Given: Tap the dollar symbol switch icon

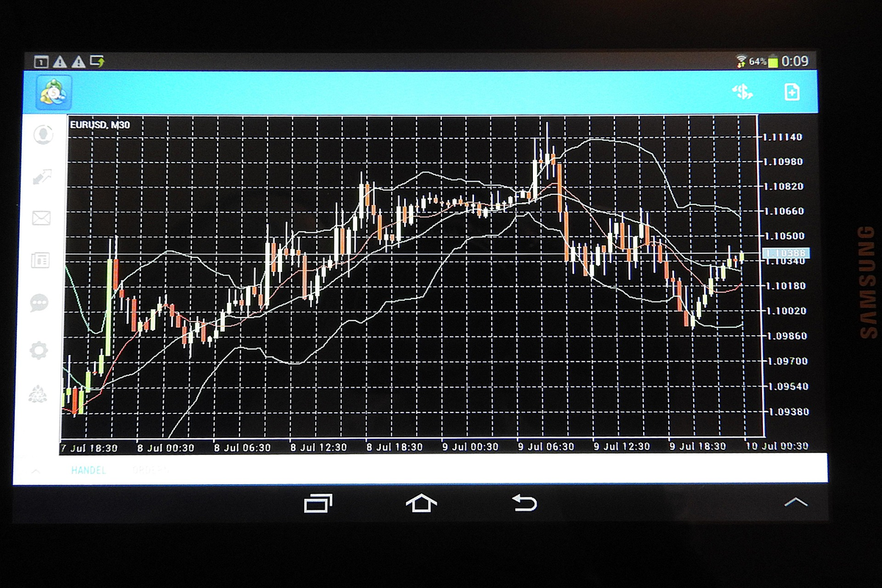Looking at the screenshot, I should [742, 92].
